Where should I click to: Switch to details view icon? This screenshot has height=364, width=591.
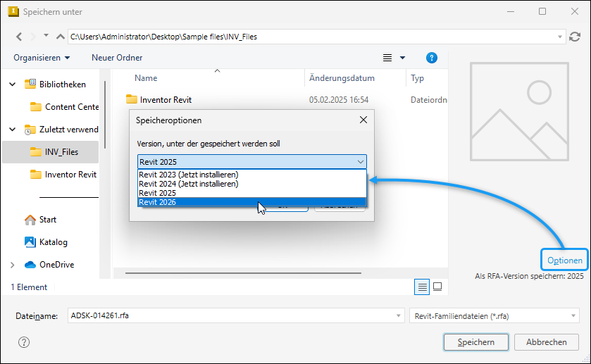click(x=422, y=287)
